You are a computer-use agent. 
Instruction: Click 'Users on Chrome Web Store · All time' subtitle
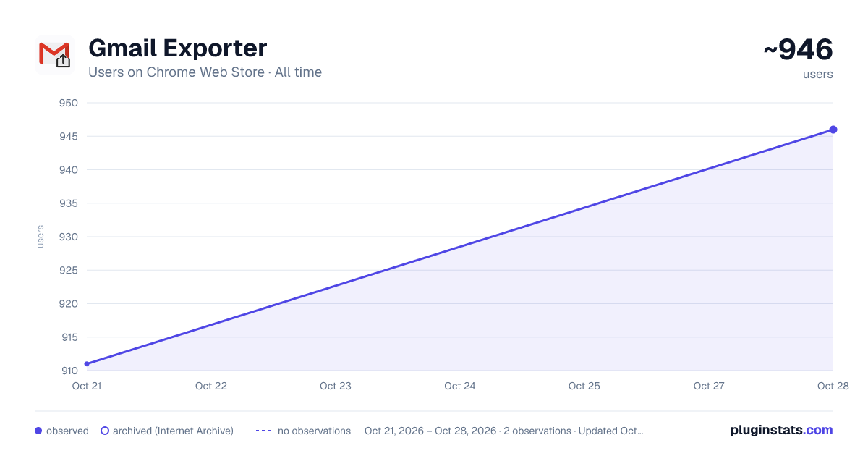(x=205, y=72)
